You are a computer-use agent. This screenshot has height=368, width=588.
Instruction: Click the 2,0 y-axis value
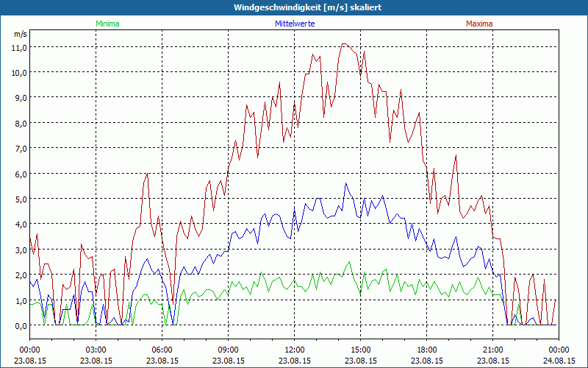tap(21, 275)
